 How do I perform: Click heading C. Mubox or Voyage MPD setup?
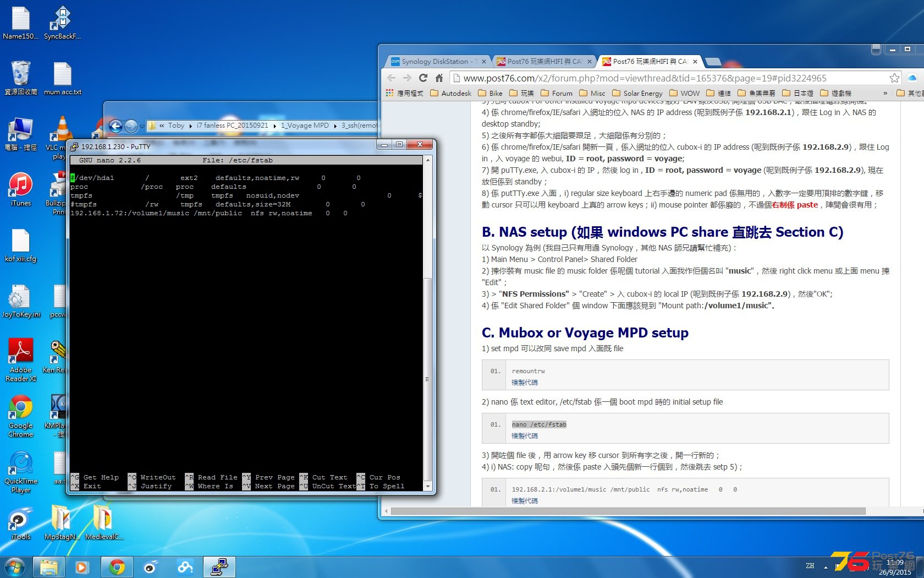click(x=585, y=332)
